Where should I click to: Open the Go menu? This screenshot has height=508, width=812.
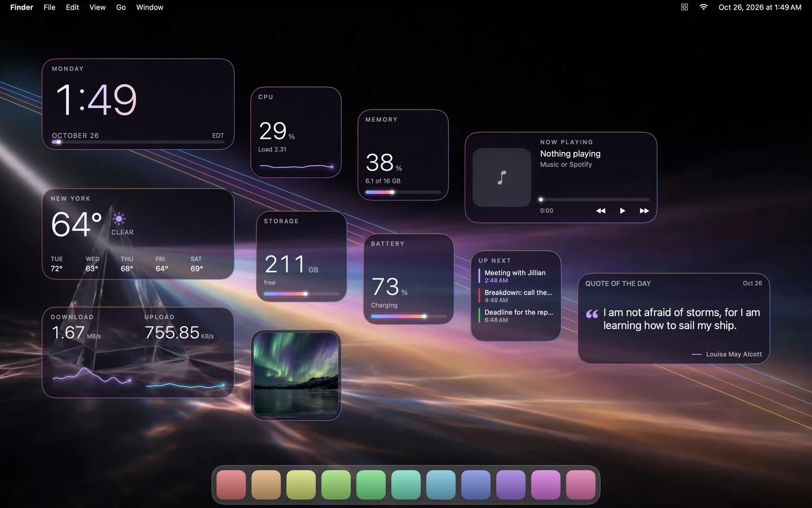click(121, 7)
